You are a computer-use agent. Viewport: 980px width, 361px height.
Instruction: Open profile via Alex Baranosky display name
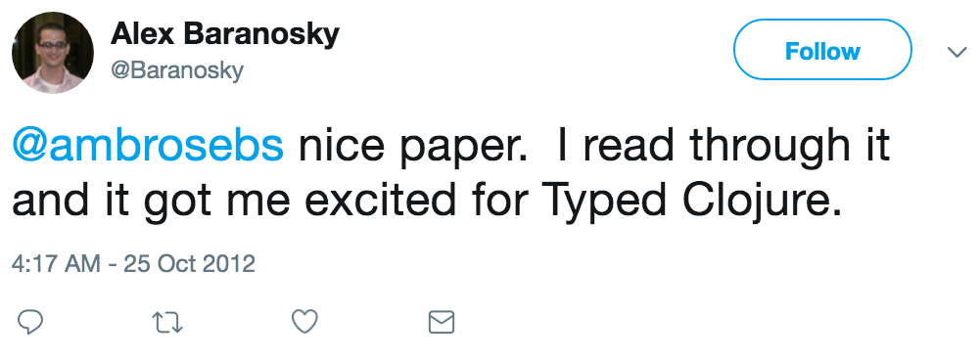225,34
